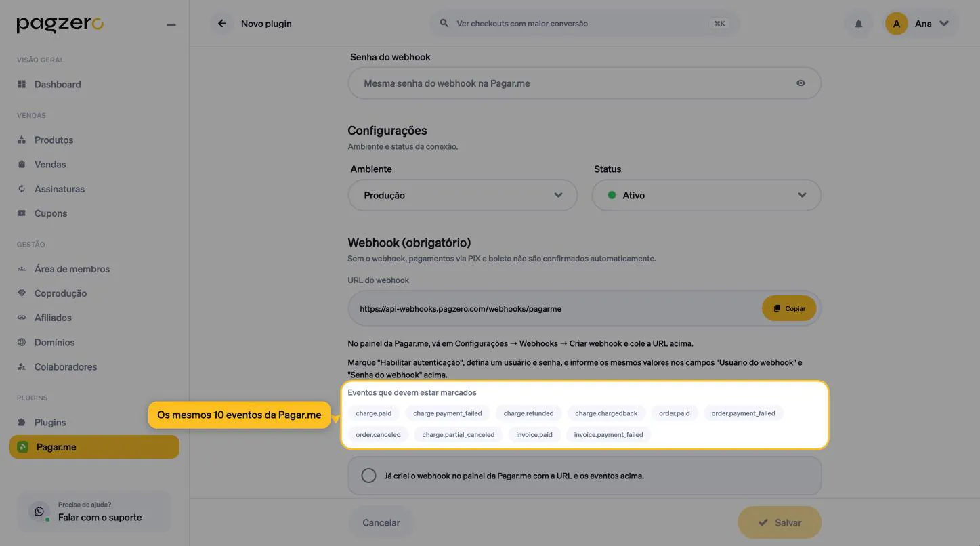Click the Dashboard grid icon
980x546 pixels.
coord(22,85)
